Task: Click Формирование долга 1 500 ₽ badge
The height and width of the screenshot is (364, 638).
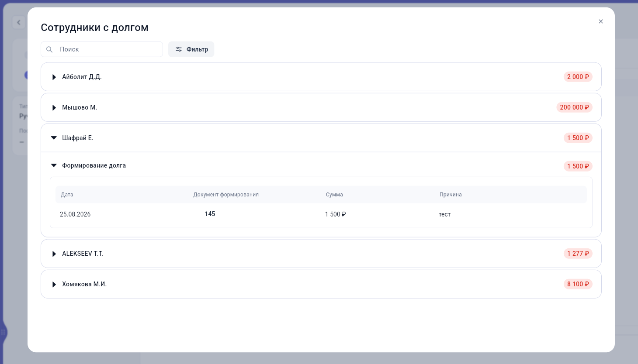Action: [x=578, y=166]
